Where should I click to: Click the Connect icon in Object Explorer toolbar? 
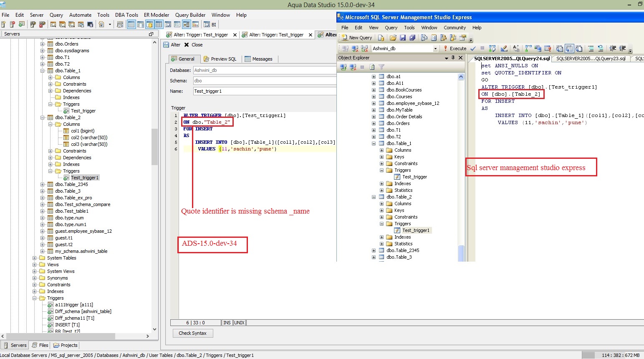click(343, 67)
